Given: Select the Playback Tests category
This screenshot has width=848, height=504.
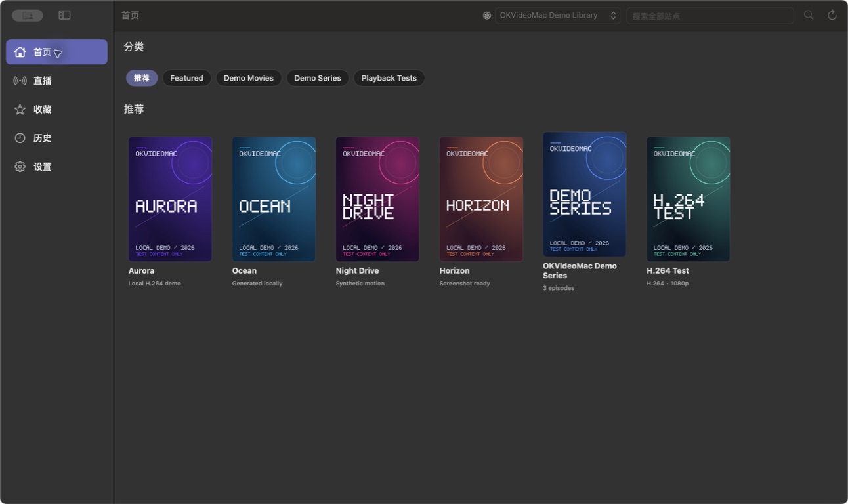Looking at the screenshot, I should pyautogui.click(x=389, y=78).
